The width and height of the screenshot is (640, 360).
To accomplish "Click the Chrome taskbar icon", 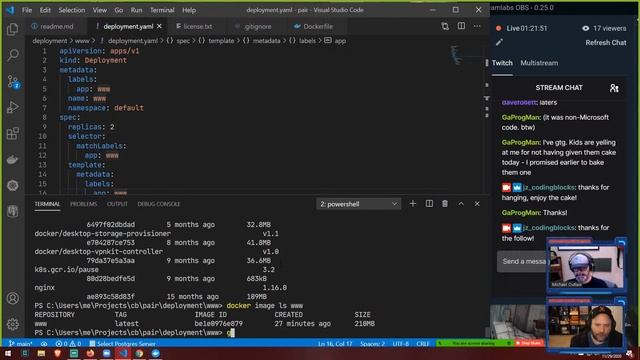I will tap(139, 353).
